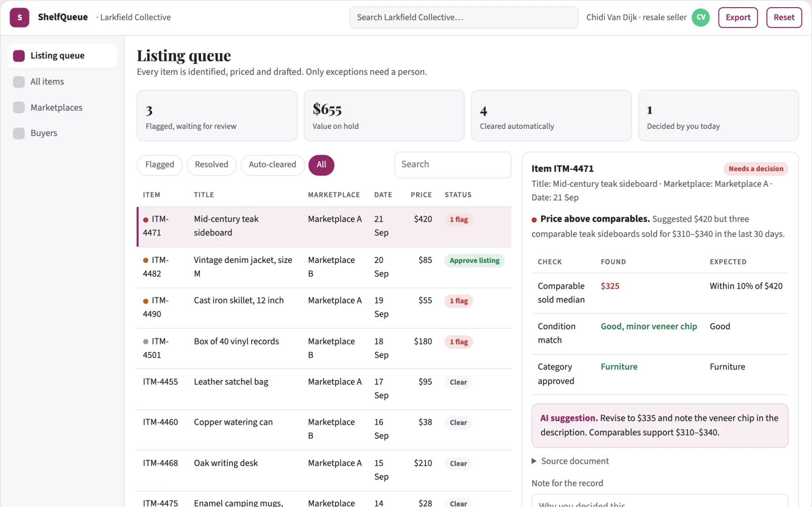The image size is (812, 507).
Task: Click the Clear badge for Leather satchel bag
Action: (x=458, y=382)
